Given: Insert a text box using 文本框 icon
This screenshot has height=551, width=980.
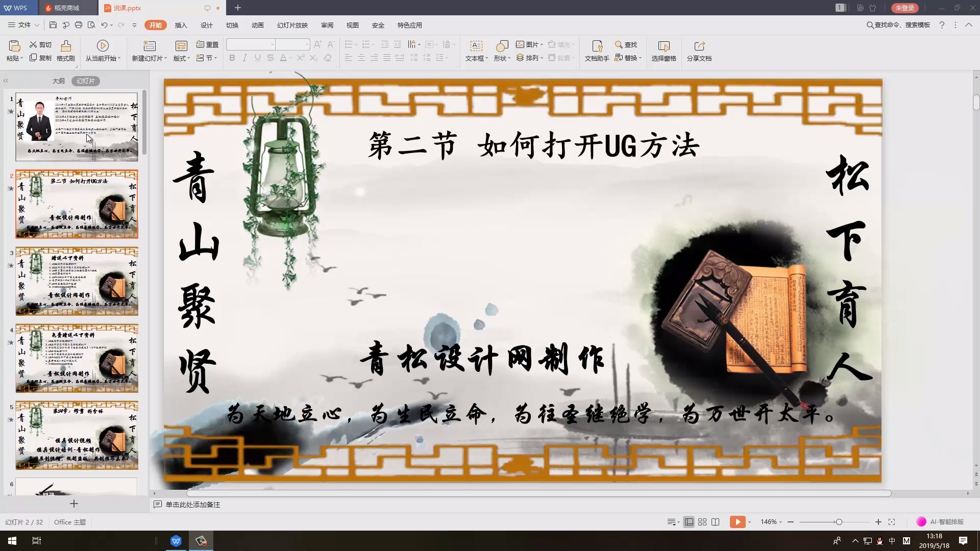Looking at the screenshot, I should click(x=475, y=51).
